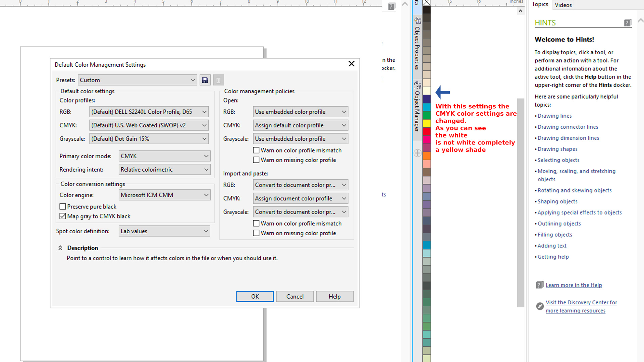Click the collapse Description section arrow

point(60,247)
